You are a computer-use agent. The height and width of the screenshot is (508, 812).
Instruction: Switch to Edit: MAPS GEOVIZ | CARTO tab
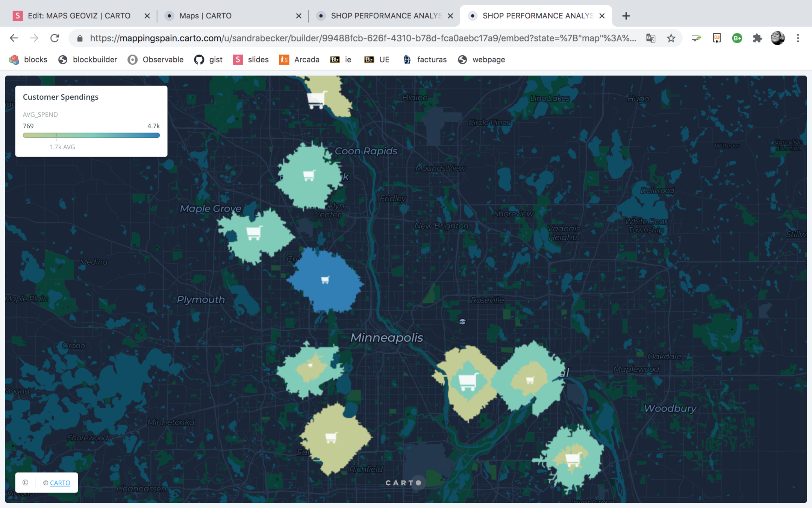click(x=79, y=16)
